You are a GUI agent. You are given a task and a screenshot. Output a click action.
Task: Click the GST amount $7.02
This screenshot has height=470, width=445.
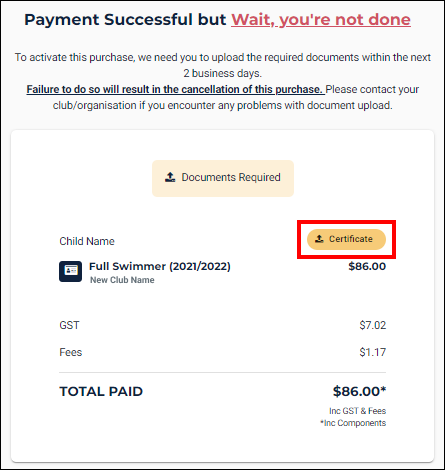[373, 325]
